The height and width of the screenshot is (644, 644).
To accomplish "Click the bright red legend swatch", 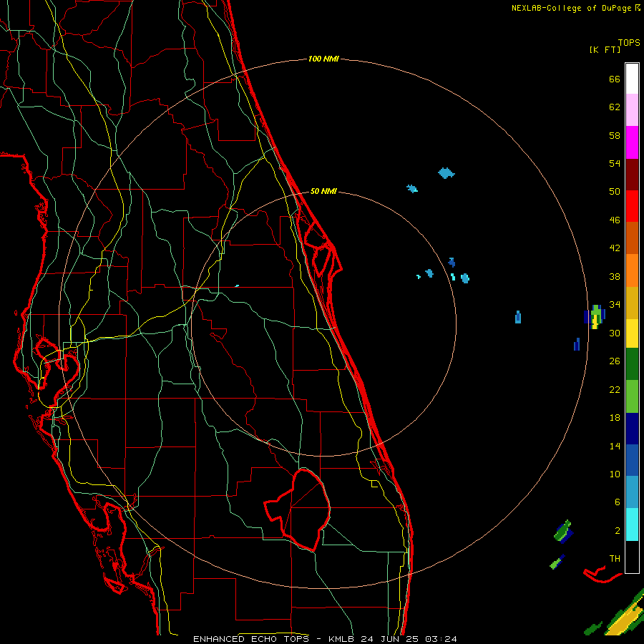I will tap(632, 206).
